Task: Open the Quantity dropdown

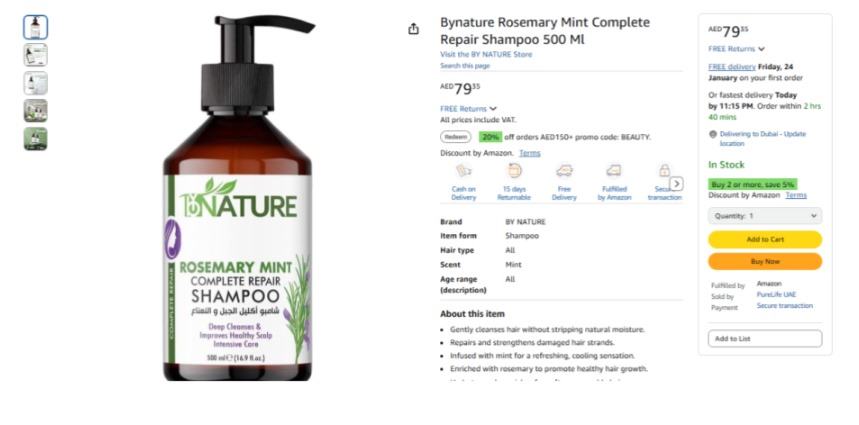Action: point(765,216)
